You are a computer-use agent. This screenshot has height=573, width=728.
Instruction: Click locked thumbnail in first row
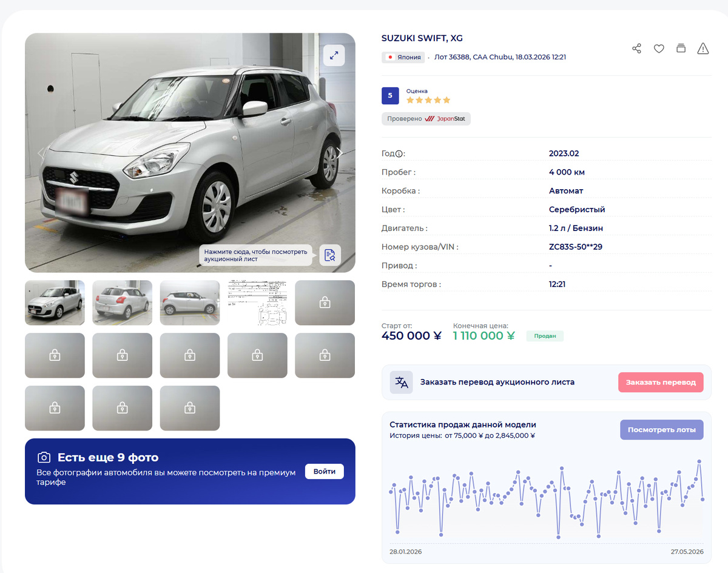pos(325,303)
